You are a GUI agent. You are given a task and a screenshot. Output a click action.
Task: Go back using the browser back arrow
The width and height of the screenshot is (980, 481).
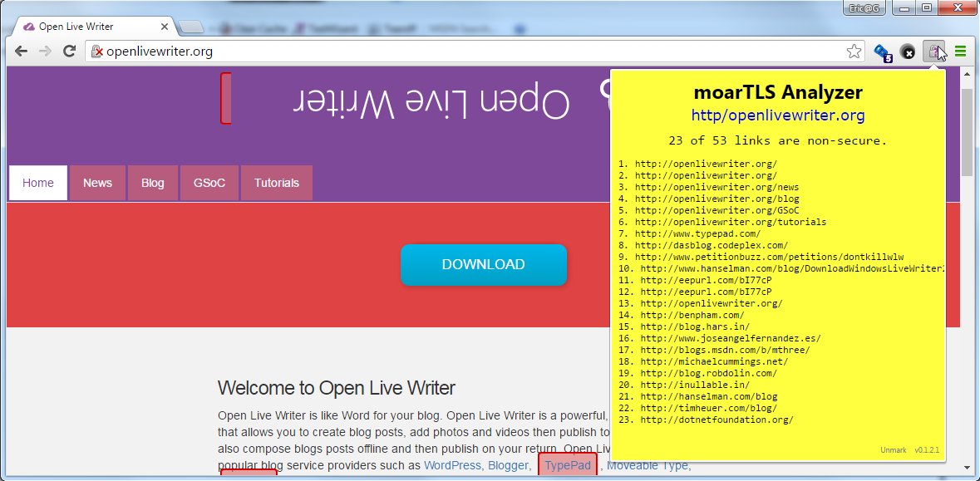pyautogui.click(x=22, y=52)
